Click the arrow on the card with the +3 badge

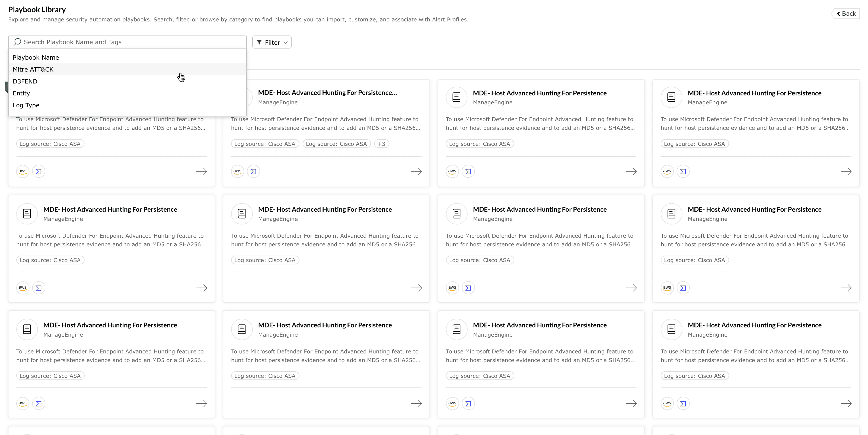pos(416,171)
